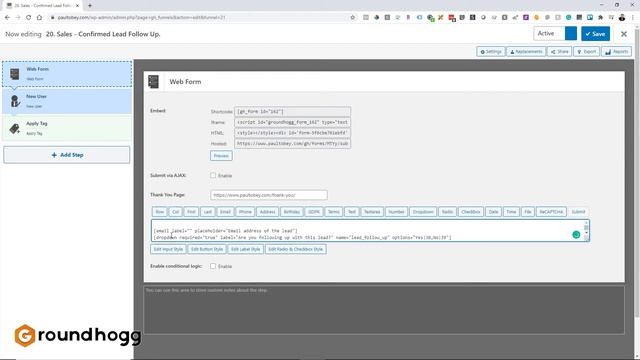Viewport: 640px width, 360px height.
Task: Click the Web Form header icon
Action: [x=153, y=82]
